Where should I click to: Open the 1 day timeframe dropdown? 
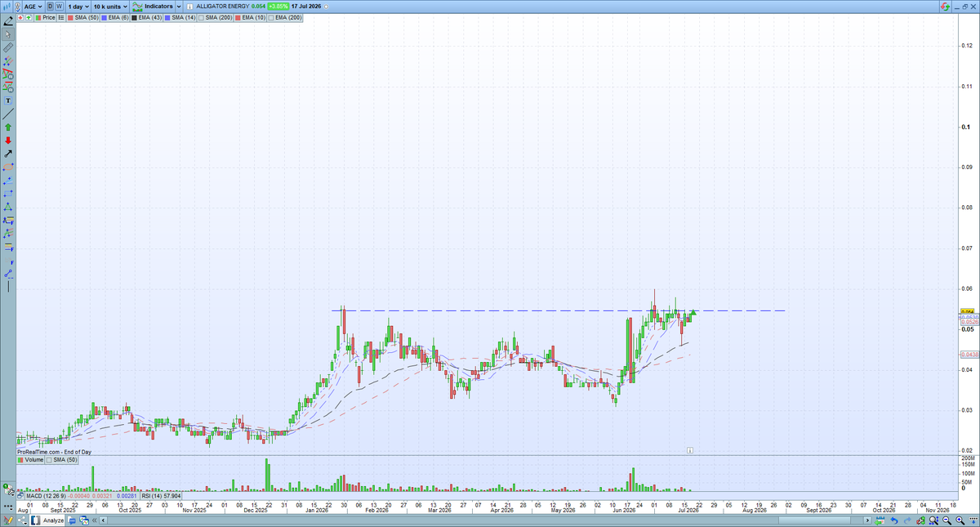pos(78,7)
